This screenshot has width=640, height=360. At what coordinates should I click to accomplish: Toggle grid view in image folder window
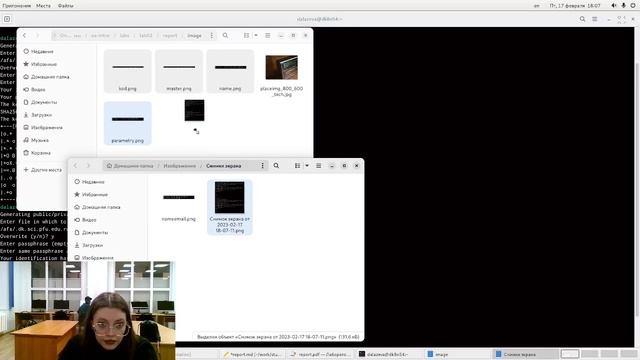(x=247, y=36)
